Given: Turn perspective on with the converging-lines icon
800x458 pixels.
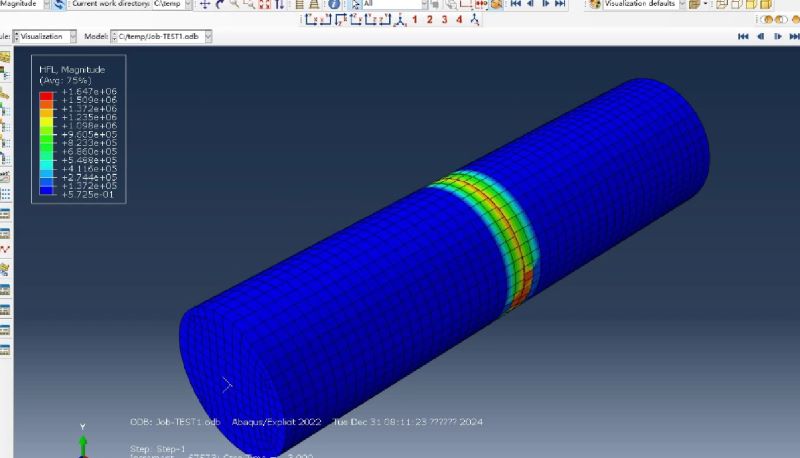Looking at the screenshot, I should 314,4.
